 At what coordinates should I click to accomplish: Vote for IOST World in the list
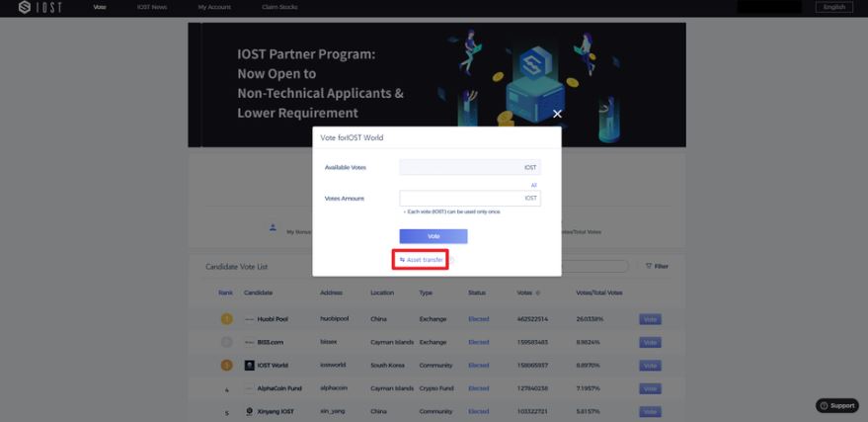pos(650,366)
